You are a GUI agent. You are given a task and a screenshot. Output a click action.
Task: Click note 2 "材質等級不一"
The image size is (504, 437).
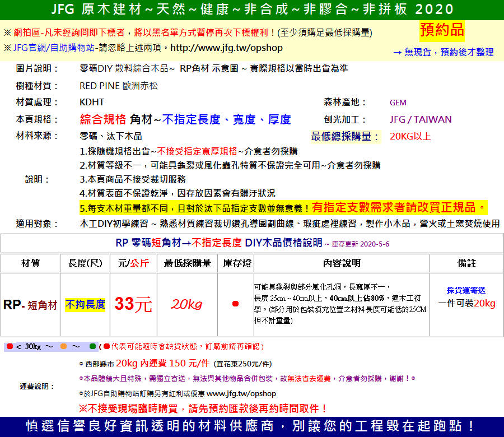click(230, 165)
